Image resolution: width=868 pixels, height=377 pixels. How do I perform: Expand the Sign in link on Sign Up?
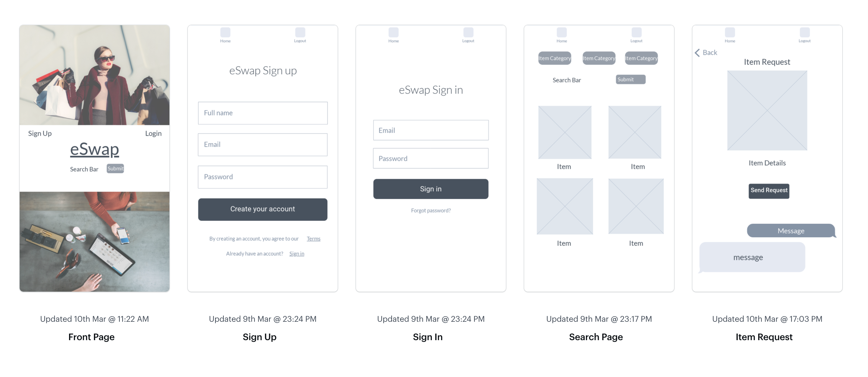tap(297, 254)
